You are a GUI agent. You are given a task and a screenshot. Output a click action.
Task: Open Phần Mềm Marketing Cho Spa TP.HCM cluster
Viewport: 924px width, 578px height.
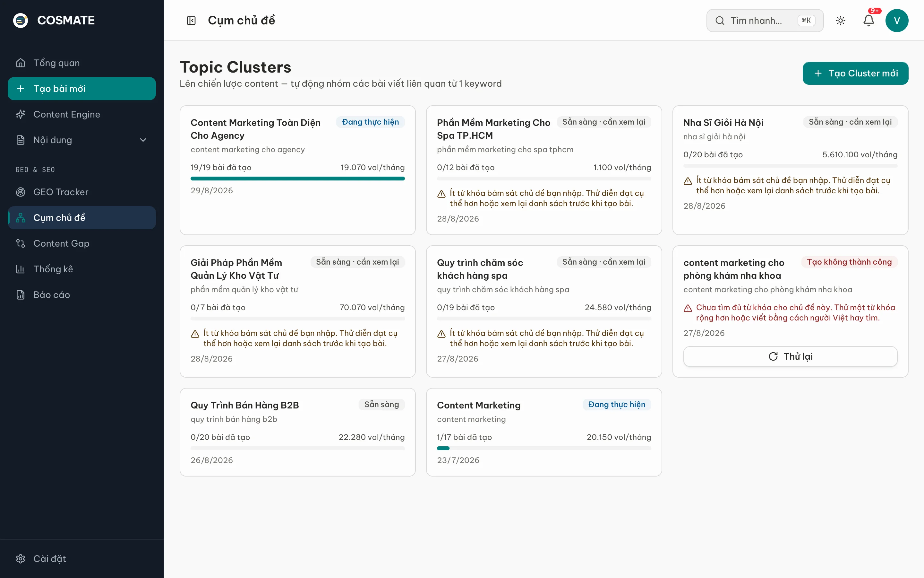544,170
